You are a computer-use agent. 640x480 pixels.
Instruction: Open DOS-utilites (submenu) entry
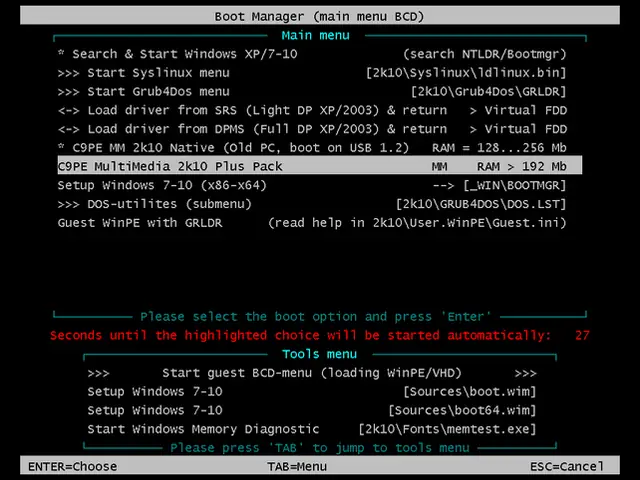(320, 204)
